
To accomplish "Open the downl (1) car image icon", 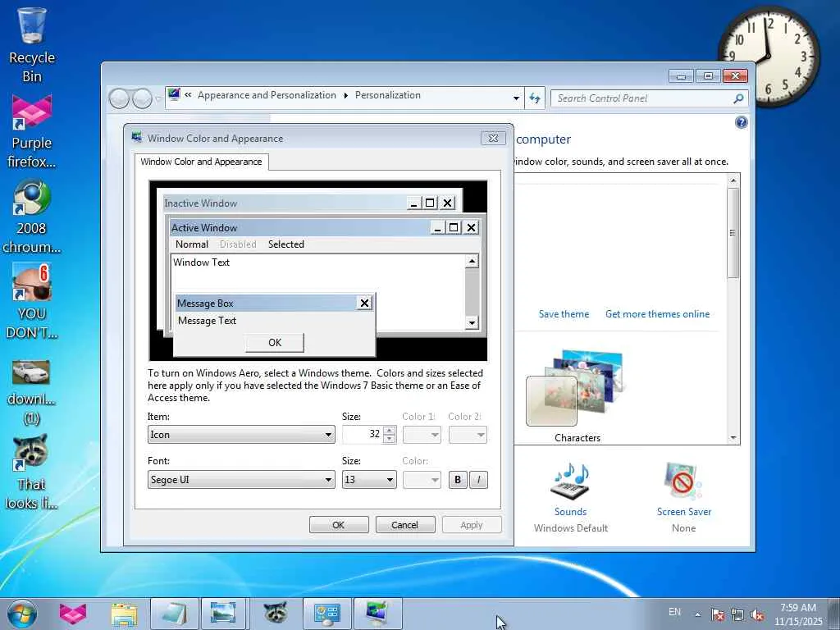I will tap(32, 392).
